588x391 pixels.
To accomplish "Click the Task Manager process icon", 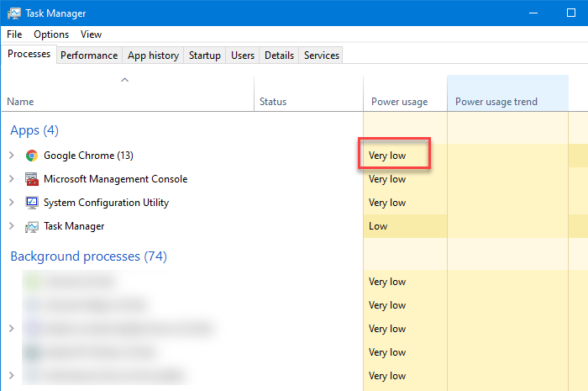I will (x=32, y=226).
